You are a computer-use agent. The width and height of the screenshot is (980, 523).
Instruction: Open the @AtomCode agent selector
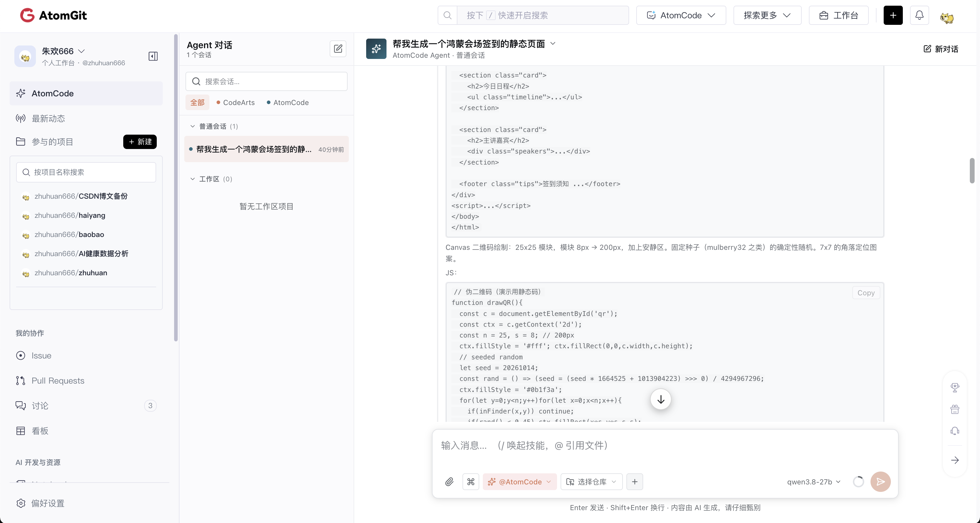pyautogui.click(x=519, y=481)
